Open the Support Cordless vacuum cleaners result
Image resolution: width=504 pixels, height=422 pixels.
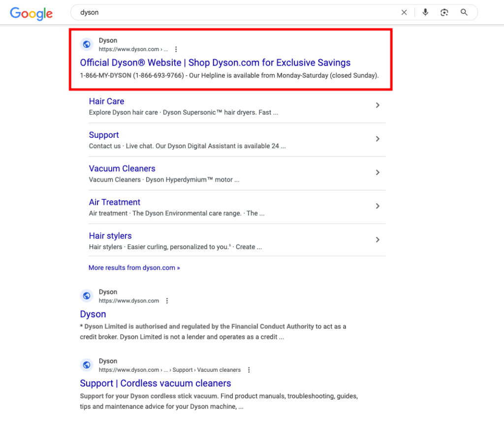pos(155,383)
